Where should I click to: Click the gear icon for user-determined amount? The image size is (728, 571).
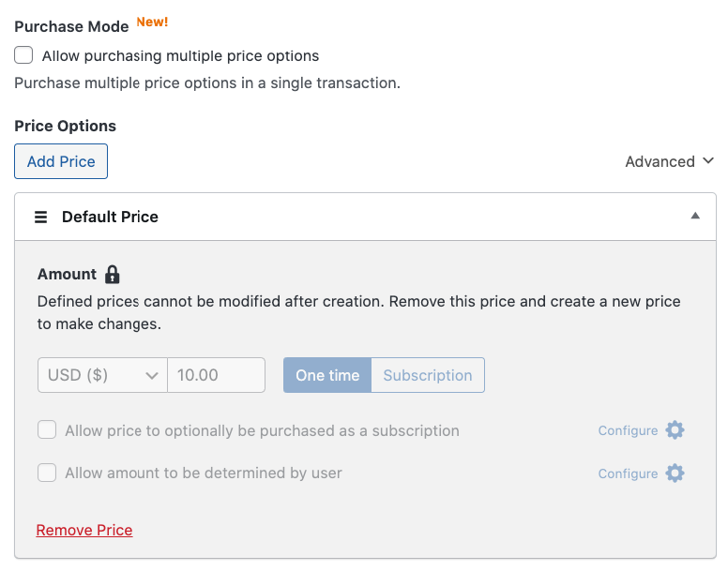point(675,473)
